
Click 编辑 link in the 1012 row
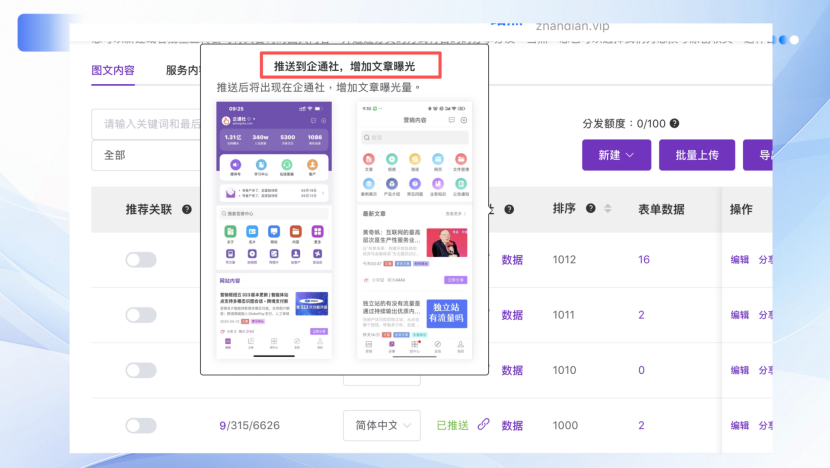pos(739,260)
